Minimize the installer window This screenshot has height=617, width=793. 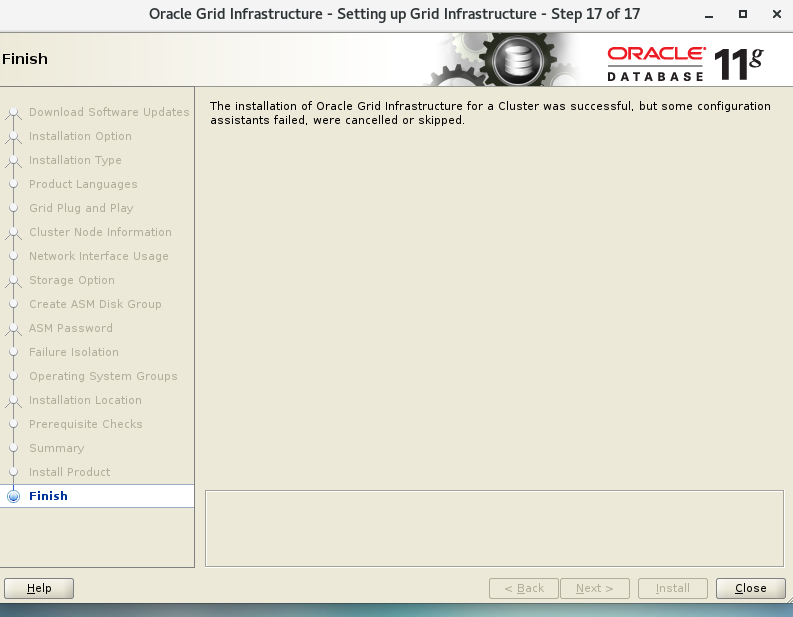pos(709,15)
